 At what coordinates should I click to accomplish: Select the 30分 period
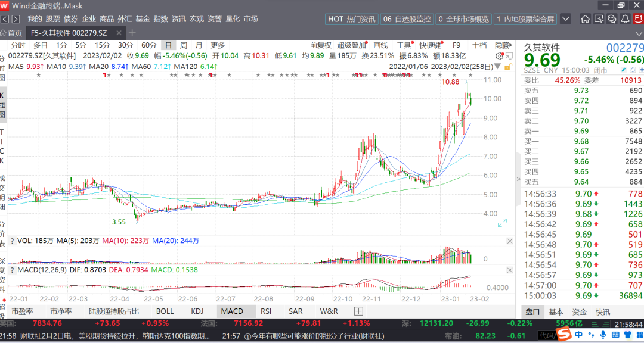pos(126,45)
